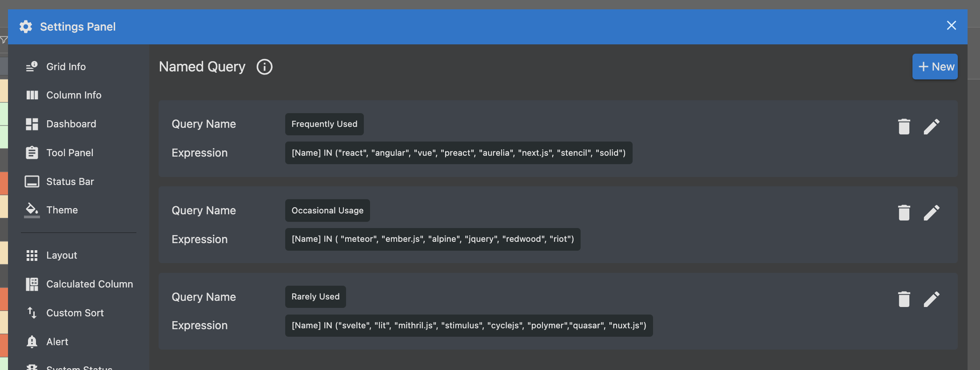Screen dimensions: 980x370
Task: Open Calculated Column settings
Action: click(x=89, y=284)
